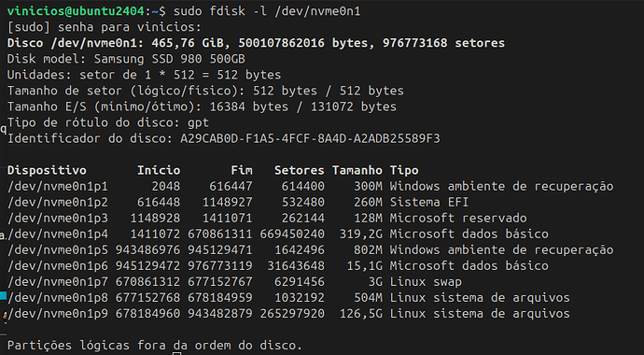The width and height of the screenshot is (644, 355).
Task: Click the /dev/nvme0n1p9 device entry
Action: click(x=58, y=314)
